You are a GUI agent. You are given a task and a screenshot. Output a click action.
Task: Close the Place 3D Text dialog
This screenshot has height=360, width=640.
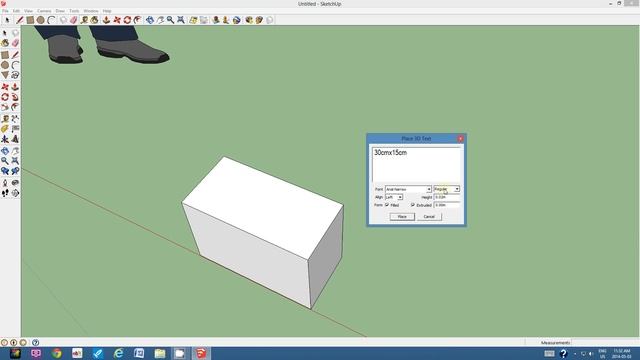click(460, 139)
